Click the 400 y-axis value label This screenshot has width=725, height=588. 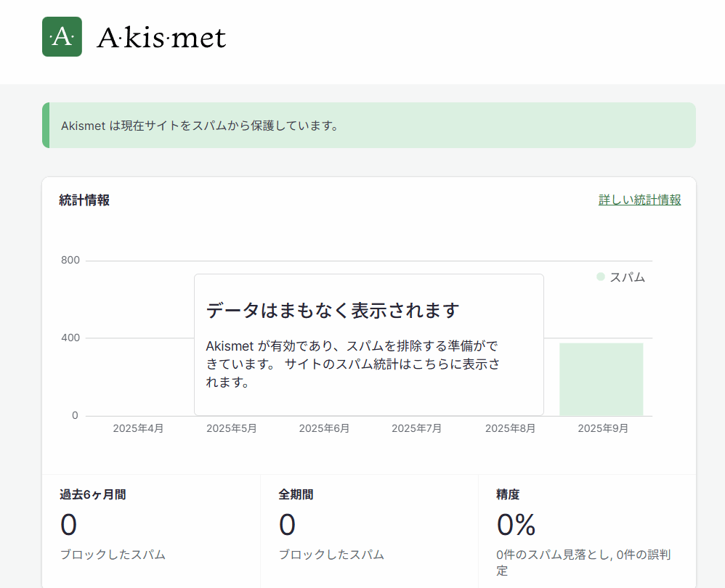tap(70, 338)
